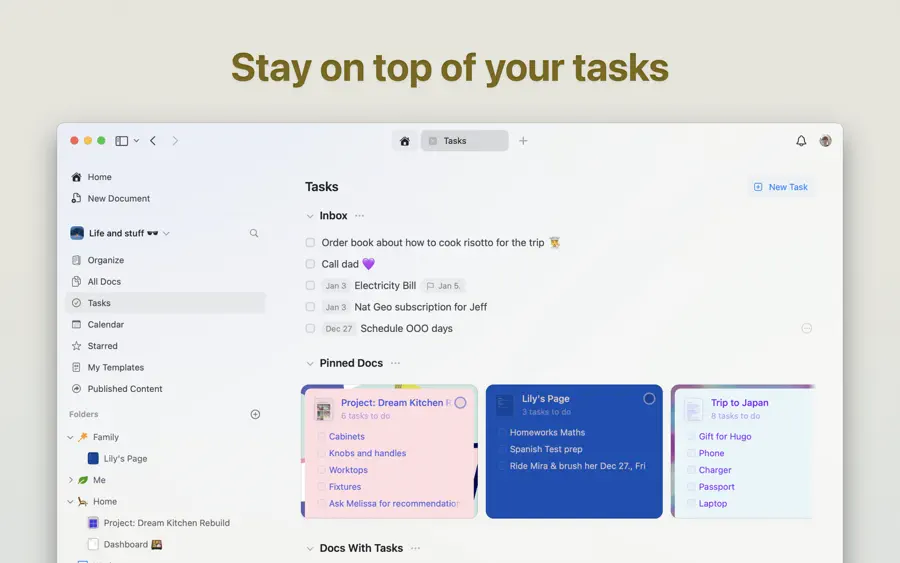Click progress circle on Lily's Page card
The height and width of the screenshot is (563, 900).
649,399
